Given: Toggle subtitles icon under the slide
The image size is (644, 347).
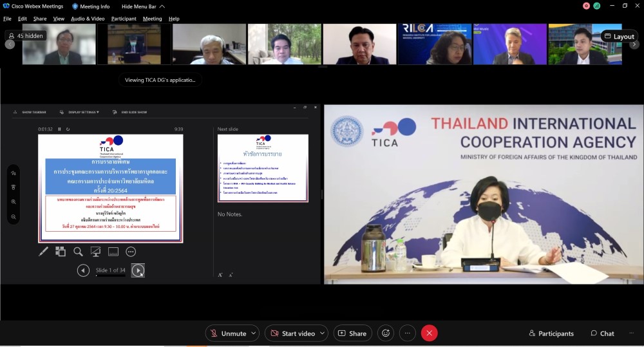Looking at the screenshot, I should (113, 252).
